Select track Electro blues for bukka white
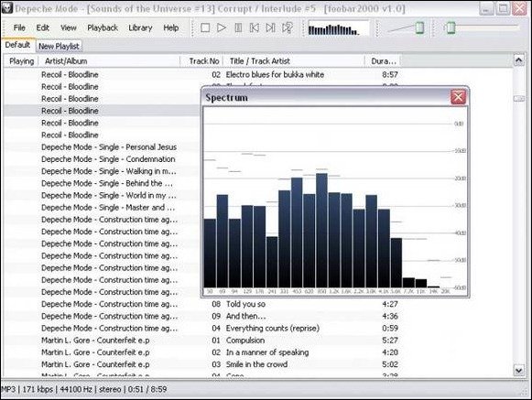 [x=276, y=75]
